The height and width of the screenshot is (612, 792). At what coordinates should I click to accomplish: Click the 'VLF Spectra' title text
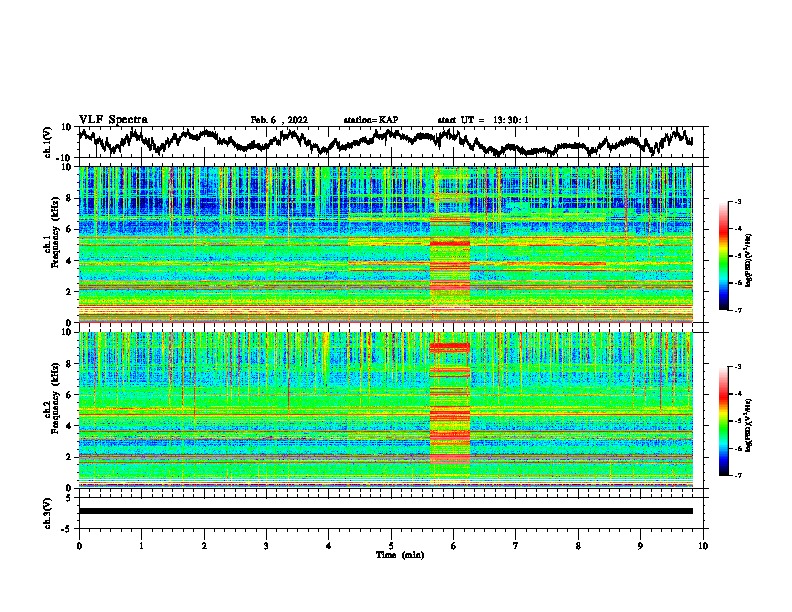[113, 120]
